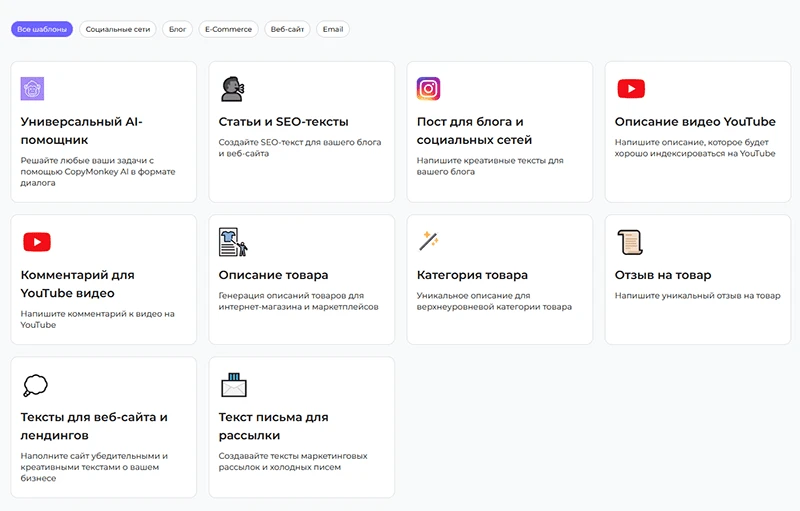The image size is (800, 511).
Task: Click text 'Наполните сайт убедительными и креативными текстами'
Action: coord(94,467)
